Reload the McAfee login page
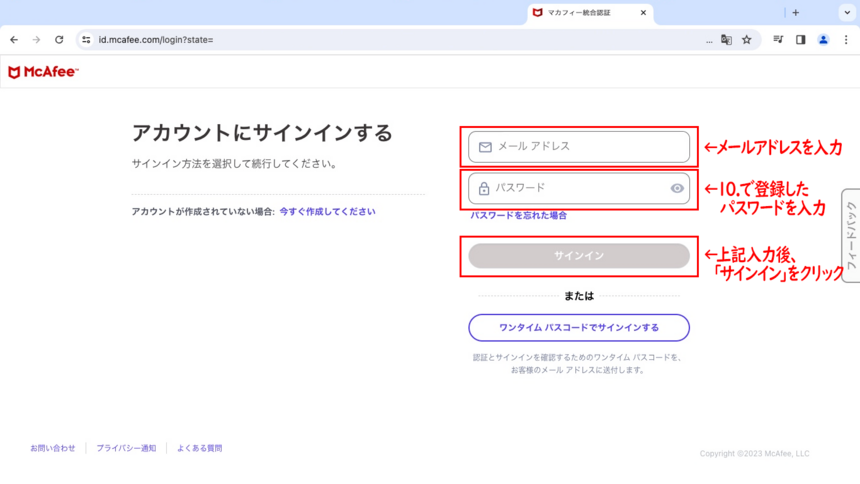The height and width of the screenshot is (484, 860). click(x=59, y=40)
